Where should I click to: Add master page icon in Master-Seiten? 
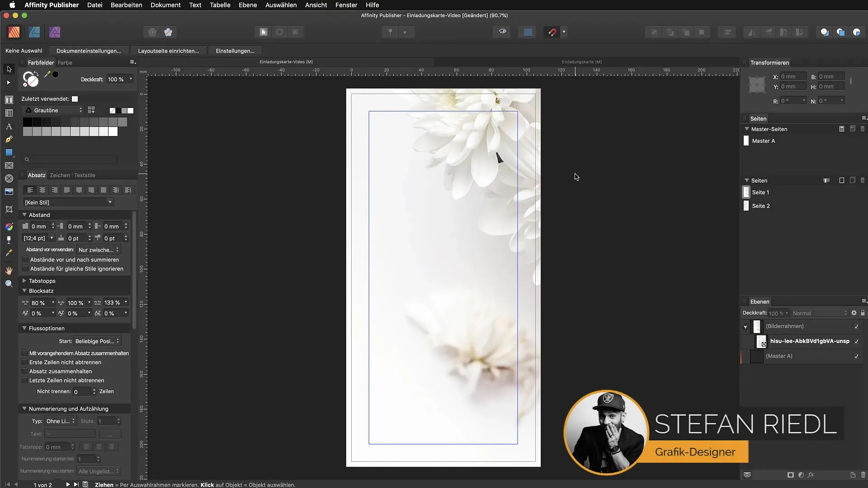842,129
